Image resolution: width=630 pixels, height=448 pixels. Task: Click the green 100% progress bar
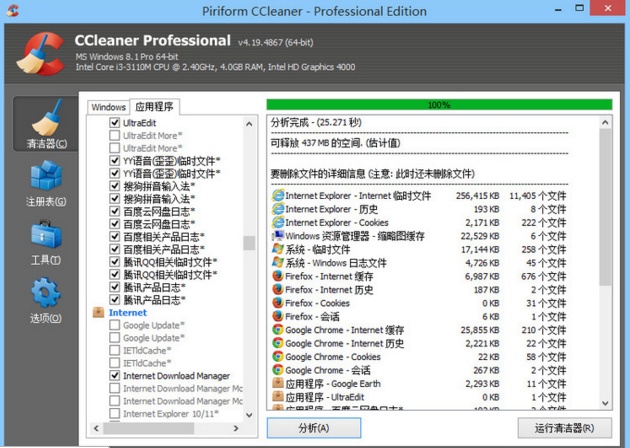pos(439,104)
